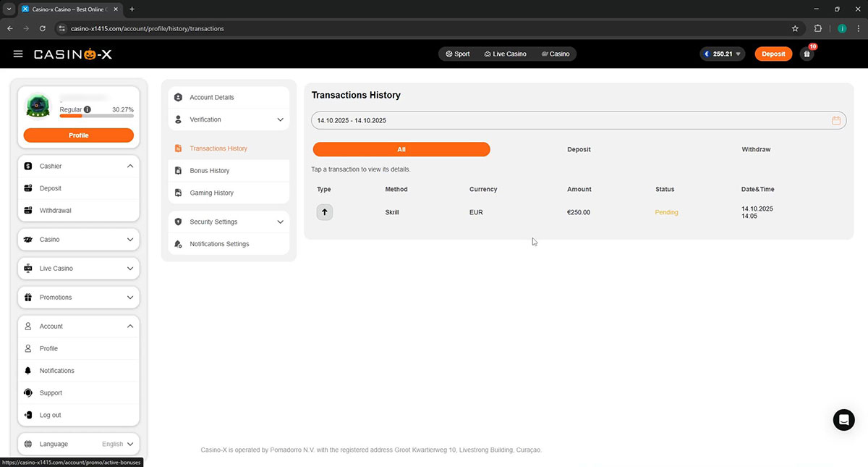The width and height of the screenshot is (868, 467).
Task: Click the orange Deposit button in header
Action: click(x=773, y=54)
